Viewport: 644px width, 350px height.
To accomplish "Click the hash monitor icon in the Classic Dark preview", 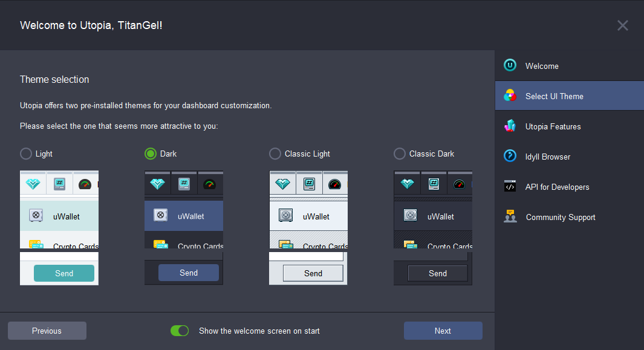I will [x=434, y=184].
